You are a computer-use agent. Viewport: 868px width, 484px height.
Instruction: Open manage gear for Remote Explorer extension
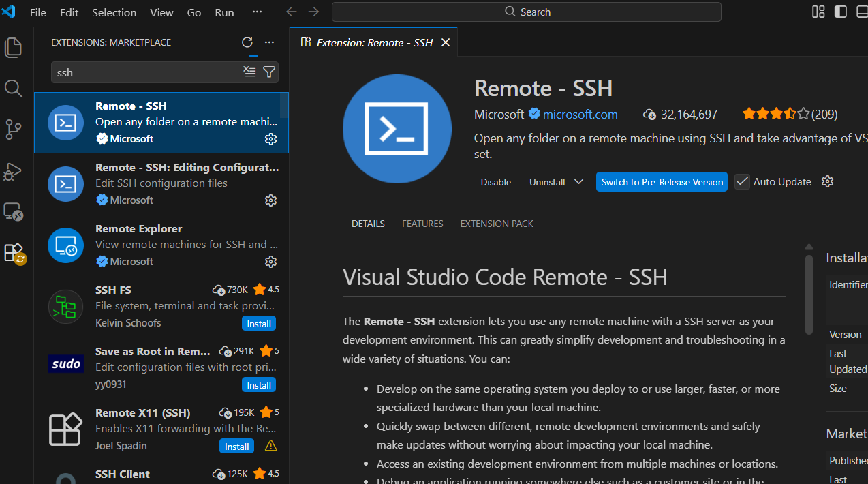(x=270, y=262)
